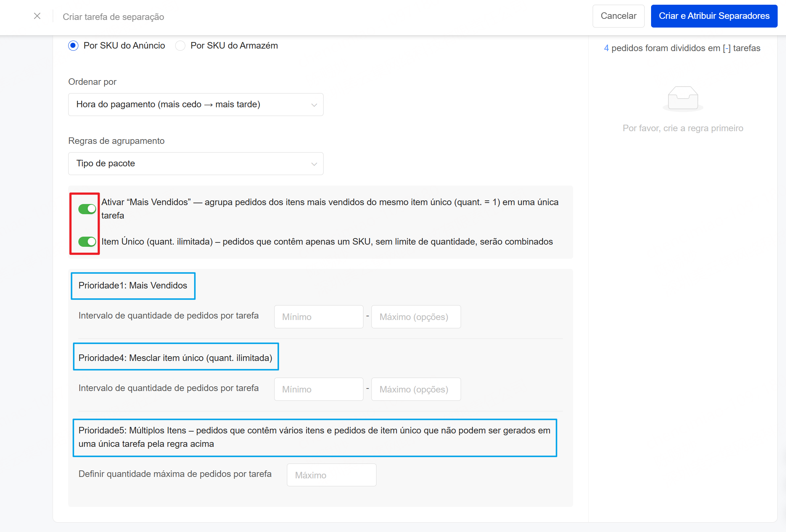Turn off Item Único quantity toggle
Viewport: 786px width, 532px height.
87,241
